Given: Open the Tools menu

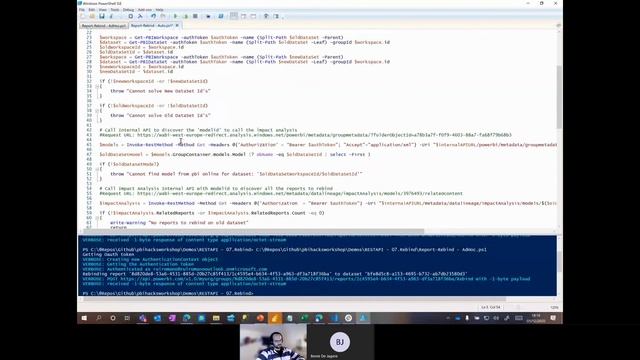Looking at the screenshot, I should [x=115, y=10].
